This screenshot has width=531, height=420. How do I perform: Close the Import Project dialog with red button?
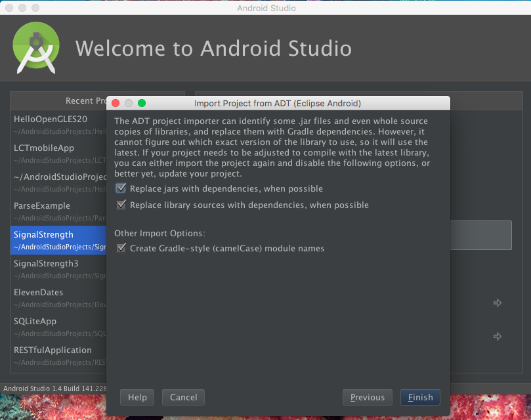point(116,103)
